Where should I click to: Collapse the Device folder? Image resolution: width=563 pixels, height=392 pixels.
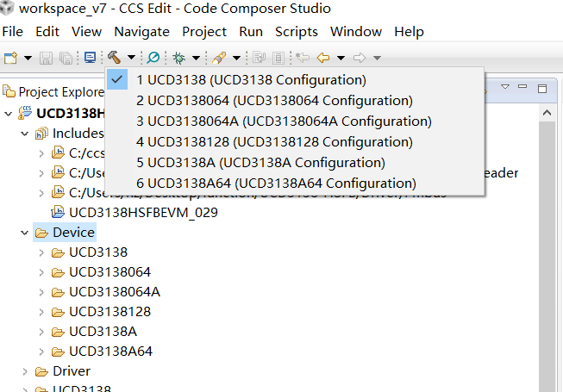tap(25, 233)
